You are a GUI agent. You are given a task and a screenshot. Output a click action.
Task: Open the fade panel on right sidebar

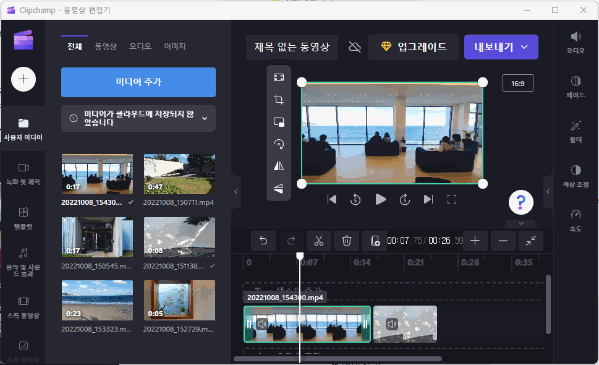tap(575, 87)
